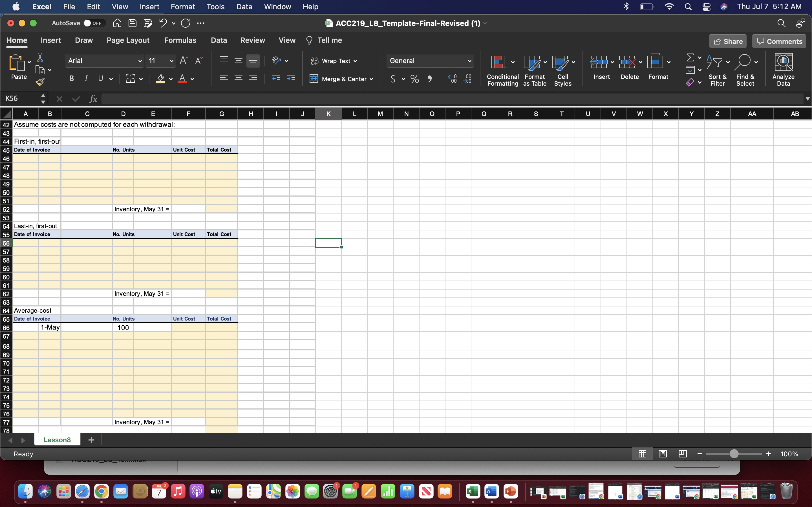
Task: Click the Save icon in title bar
Action: click(133, 23)
